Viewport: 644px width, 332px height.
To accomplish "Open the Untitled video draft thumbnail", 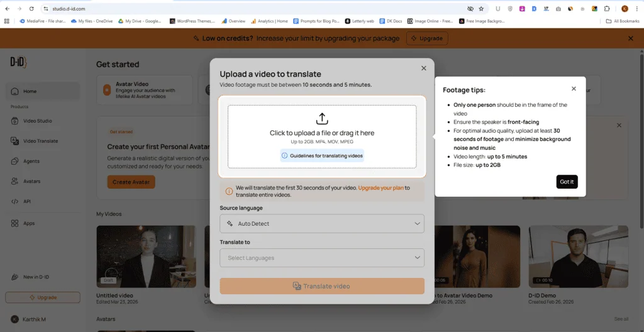I will point(146,257).
